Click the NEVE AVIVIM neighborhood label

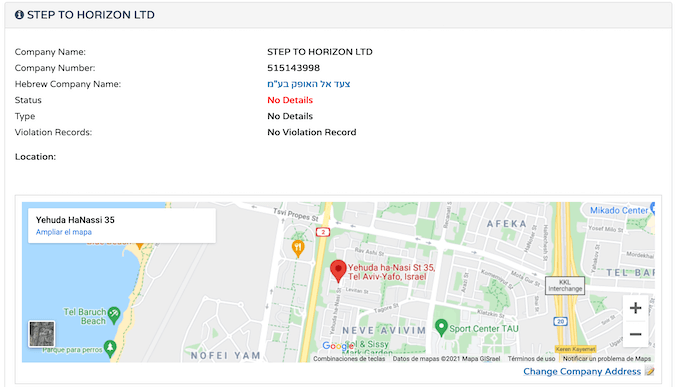(x=384, y=331)
